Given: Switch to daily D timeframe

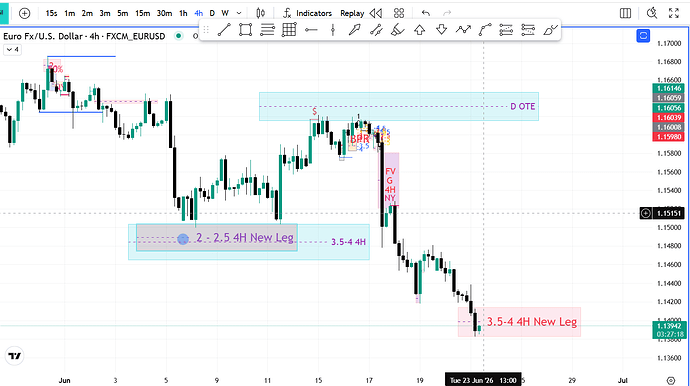Looking at the screenshot, I should (212, 13).
